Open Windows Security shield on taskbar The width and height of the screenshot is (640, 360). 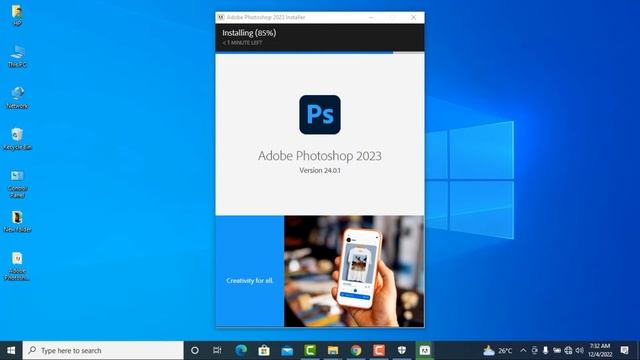tap(402, 350)
